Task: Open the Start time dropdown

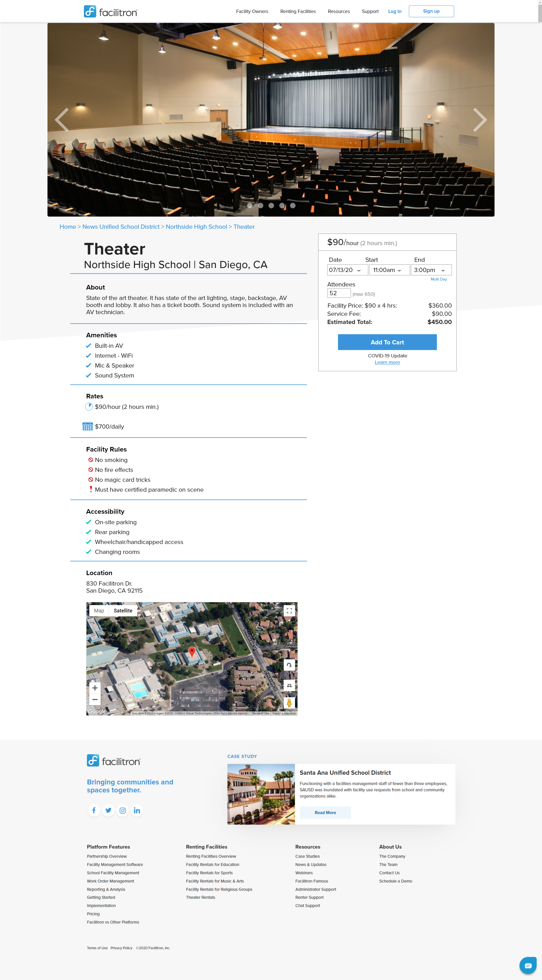Action: tap(389, 270)
